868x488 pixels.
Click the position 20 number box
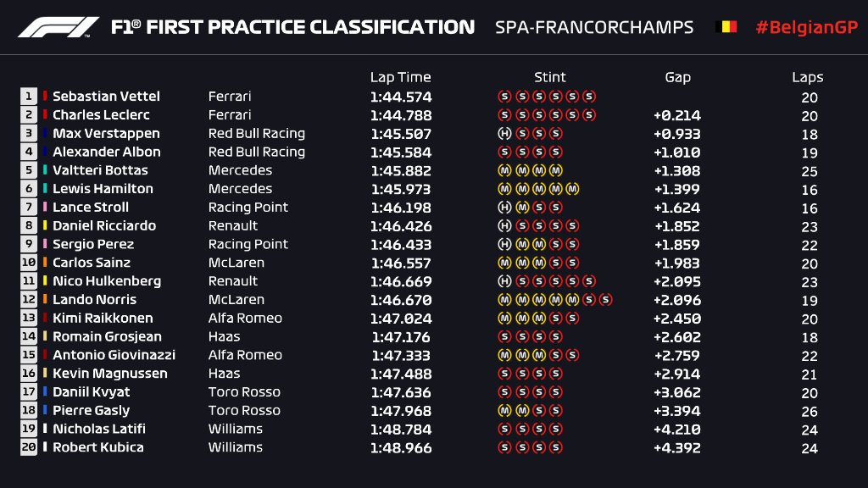coord(29,447)
